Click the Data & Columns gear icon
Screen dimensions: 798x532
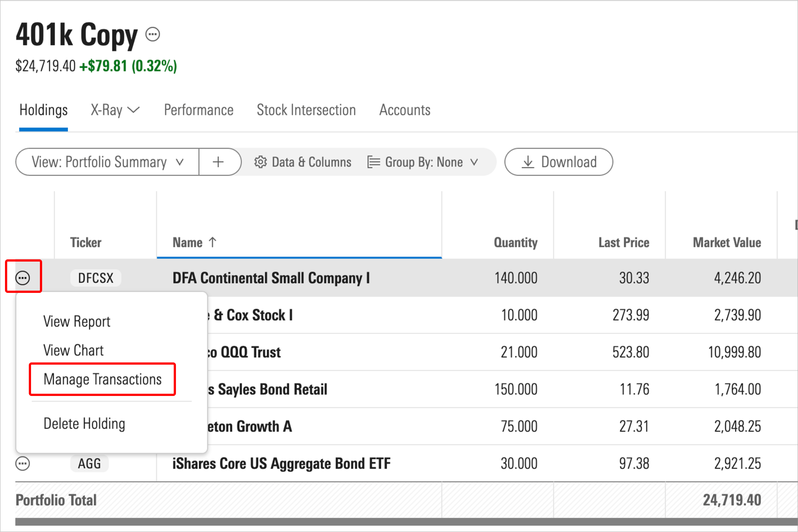(260, 162)
